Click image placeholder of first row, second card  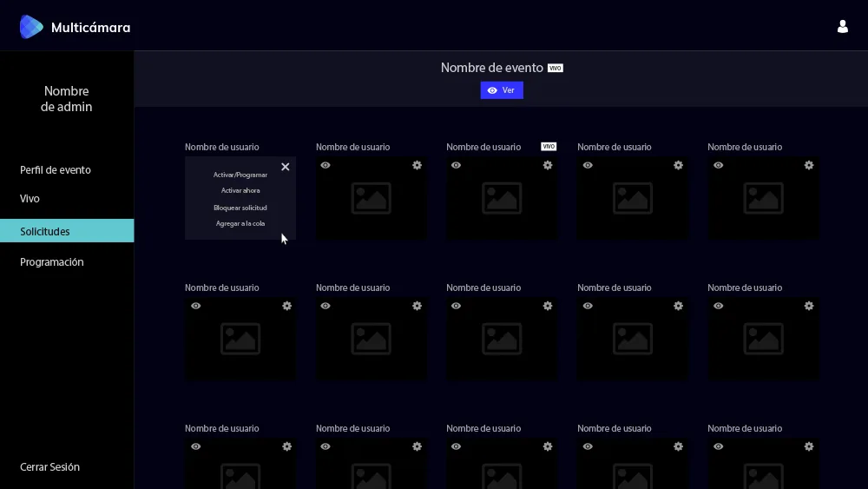point(371,198)
